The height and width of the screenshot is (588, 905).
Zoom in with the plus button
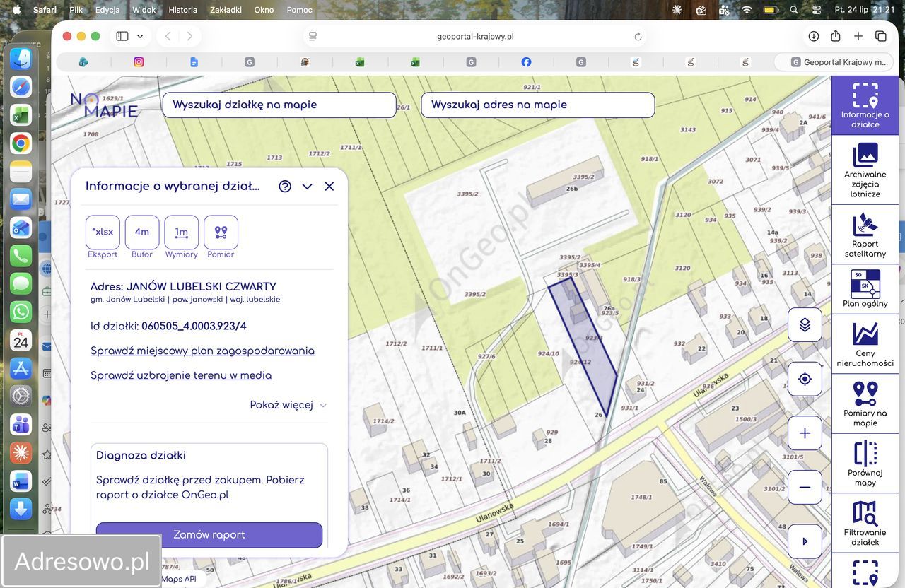(805, 433)
